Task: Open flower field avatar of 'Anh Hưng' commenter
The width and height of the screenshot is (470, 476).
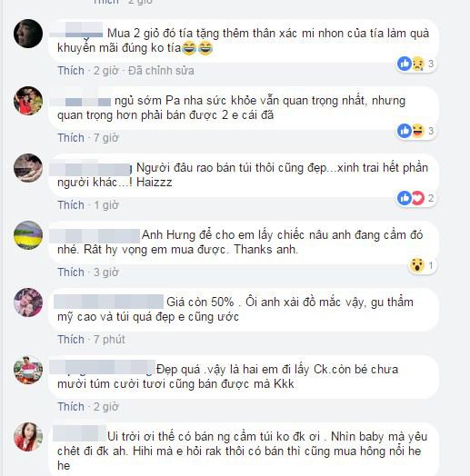Action: (28, 235)
